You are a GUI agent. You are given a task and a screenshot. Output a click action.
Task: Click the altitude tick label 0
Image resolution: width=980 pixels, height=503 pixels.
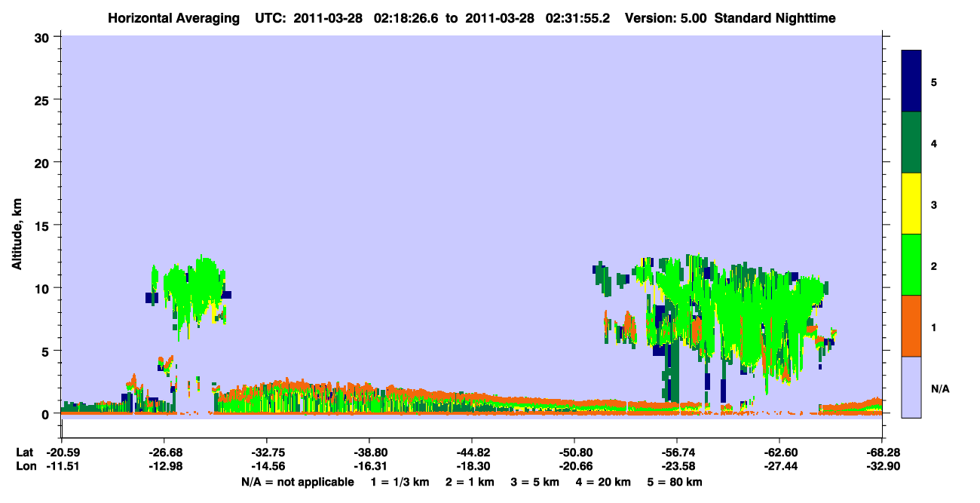[x=47, y=413]
